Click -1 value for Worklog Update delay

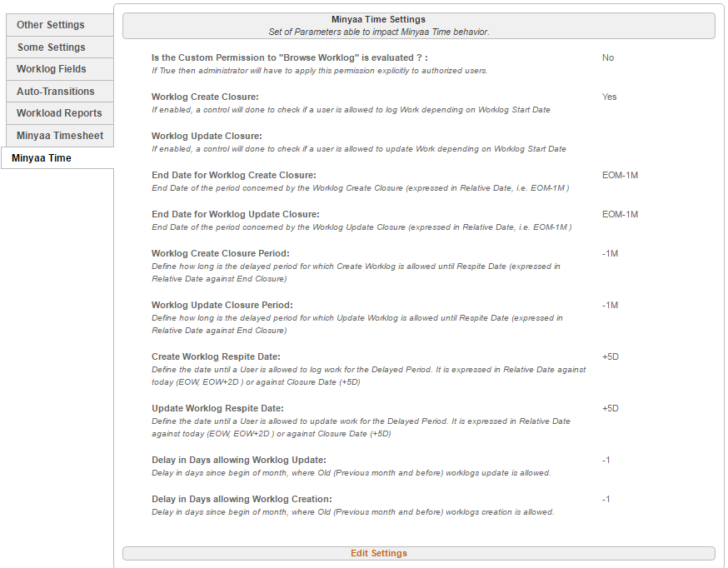606,461
